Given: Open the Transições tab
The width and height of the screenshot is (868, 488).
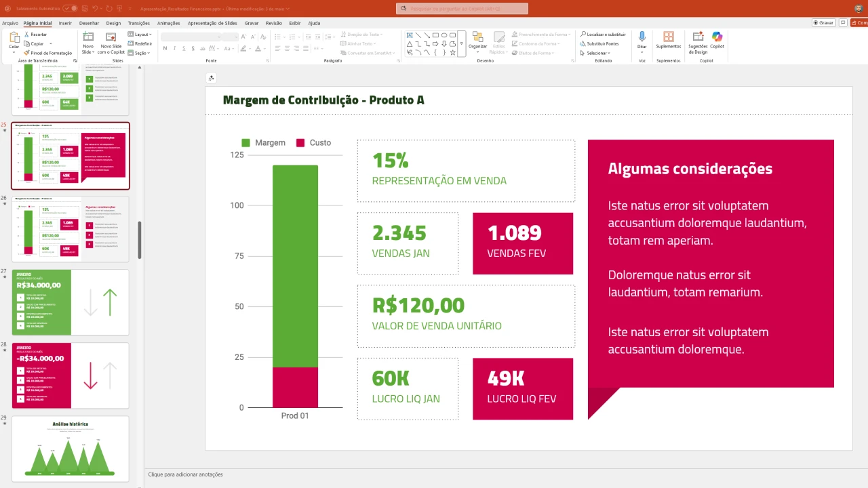Looking at the screenshot, I should point(139,23).
